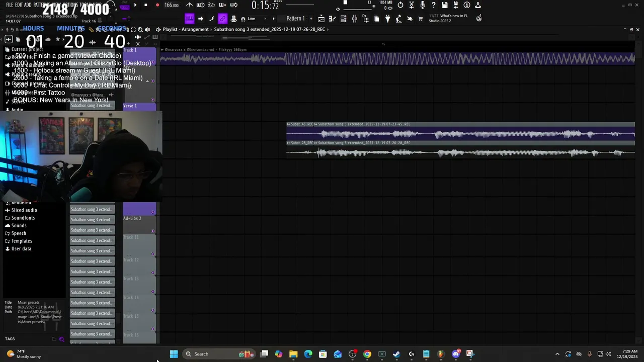644x362 pixels.
Task: Switch the PAT/SONG mode toggle
Action: point(125,6)
